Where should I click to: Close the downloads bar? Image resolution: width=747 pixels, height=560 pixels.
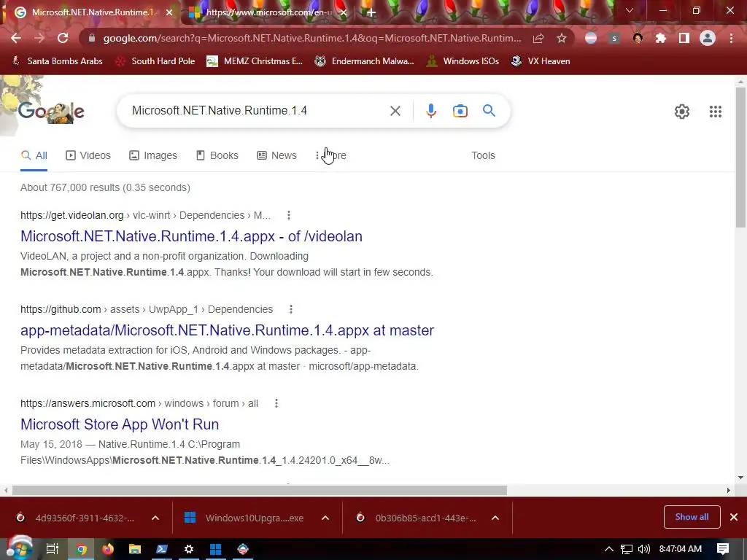[734, 517]
